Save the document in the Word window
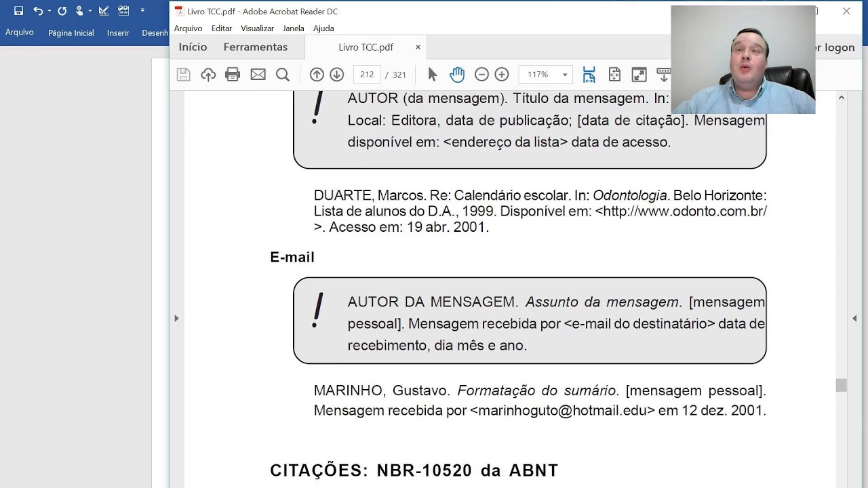This screenshot has width=868, height=488. coord(18,11)
